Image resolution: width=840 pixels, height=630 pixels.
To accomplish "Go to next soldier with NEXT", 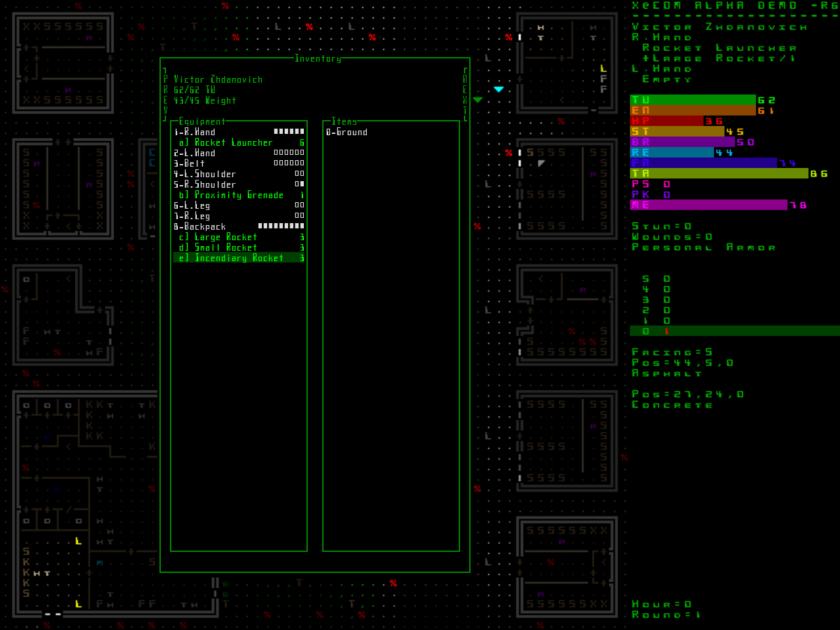I will coord(465,94).
